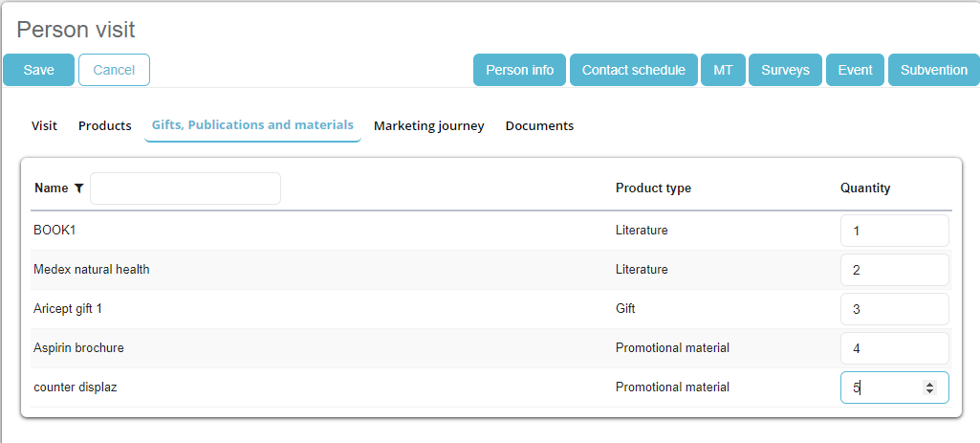
Task: Click the BOOK1 quantity field
Action: [894, 231]
